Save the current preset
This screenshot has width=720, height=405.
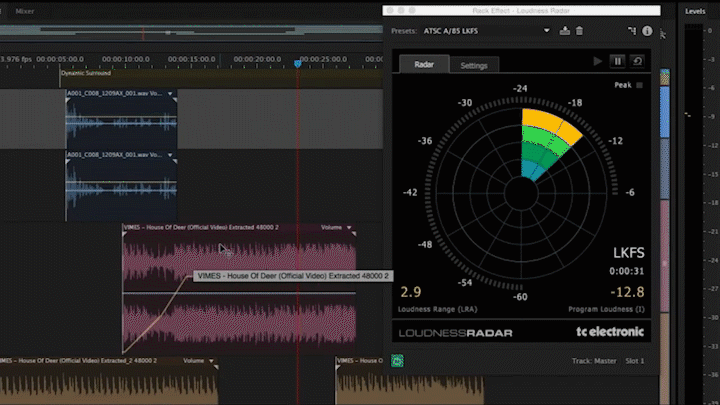coord(565,31)
